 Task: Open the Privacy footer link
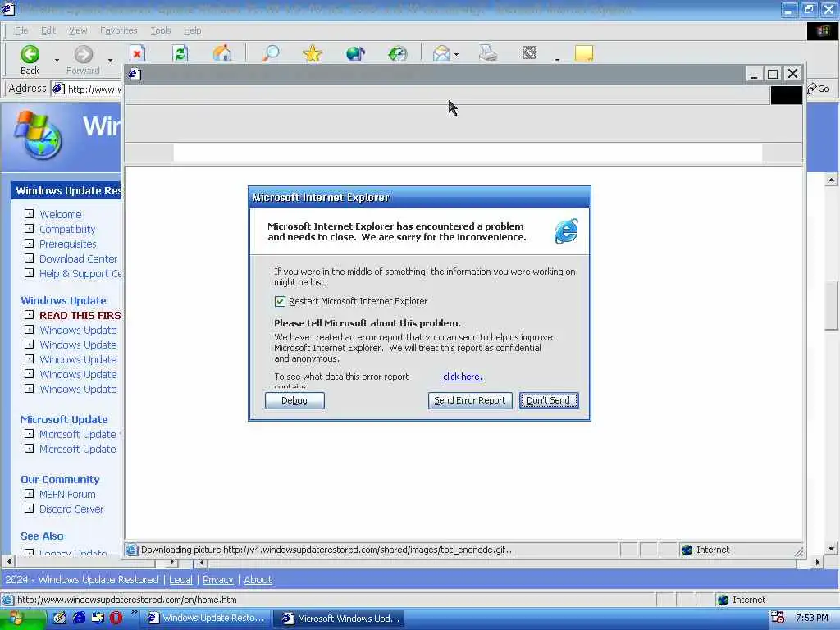218,580
